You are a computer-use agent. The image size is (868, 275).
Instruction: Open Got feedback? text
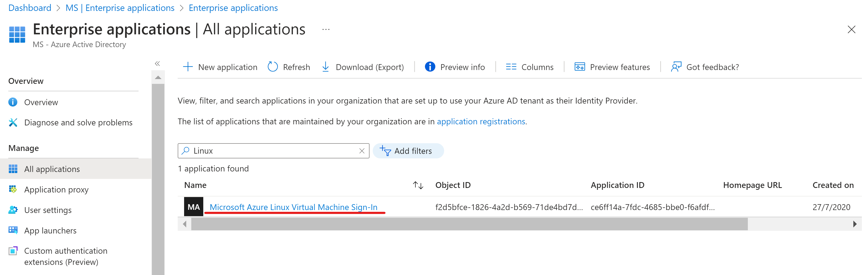point(712,67)
